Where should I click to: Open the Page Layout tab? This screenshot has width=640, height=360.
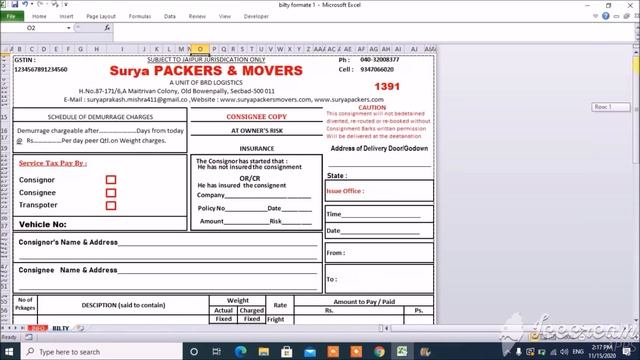[101, 16]
